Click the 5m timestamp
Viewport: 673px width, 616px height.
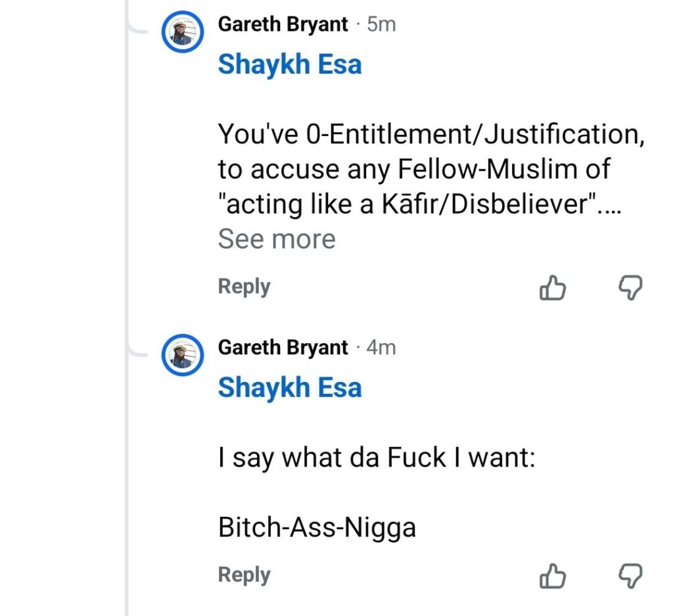pos(381,25)
